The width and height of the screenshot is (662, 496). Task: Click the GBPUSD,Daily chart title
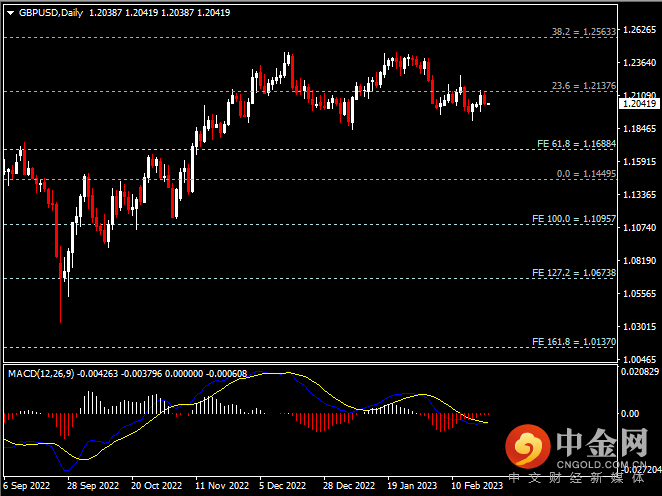coord(50,13)
